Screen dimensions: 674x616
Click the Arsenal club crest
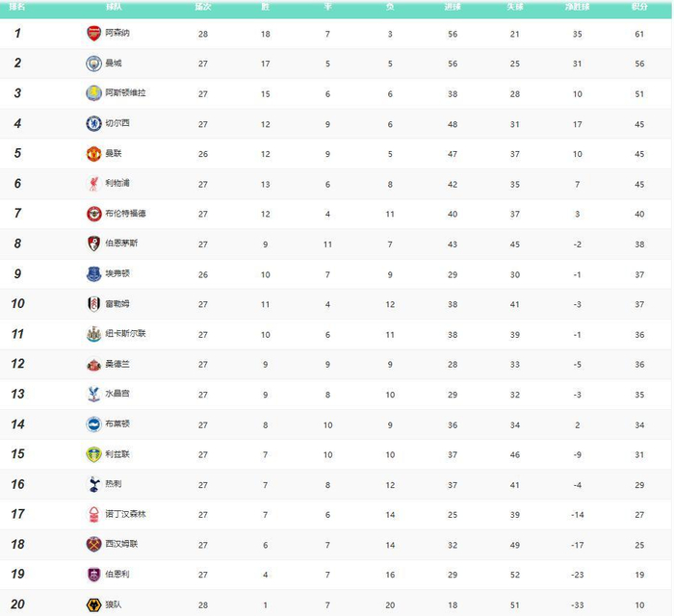point(93,34)
